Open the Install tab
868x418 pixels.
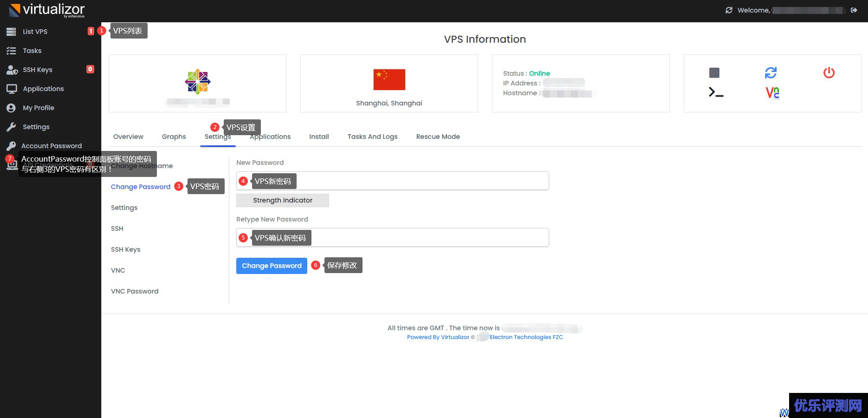click(319, 137)
